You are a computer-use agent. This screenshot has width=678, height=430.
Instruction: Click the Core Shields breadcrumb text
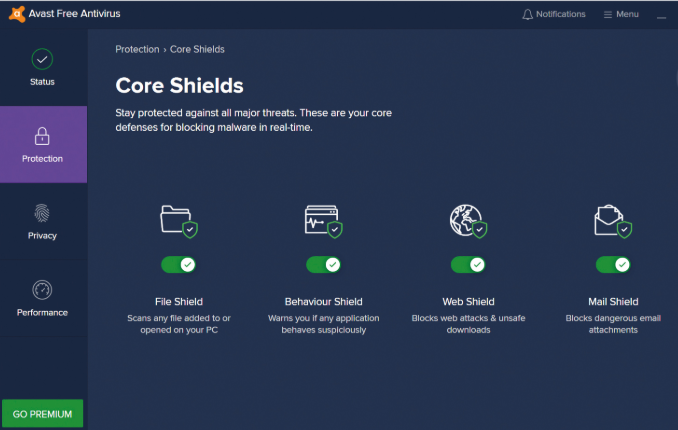(x=197, y=49)
